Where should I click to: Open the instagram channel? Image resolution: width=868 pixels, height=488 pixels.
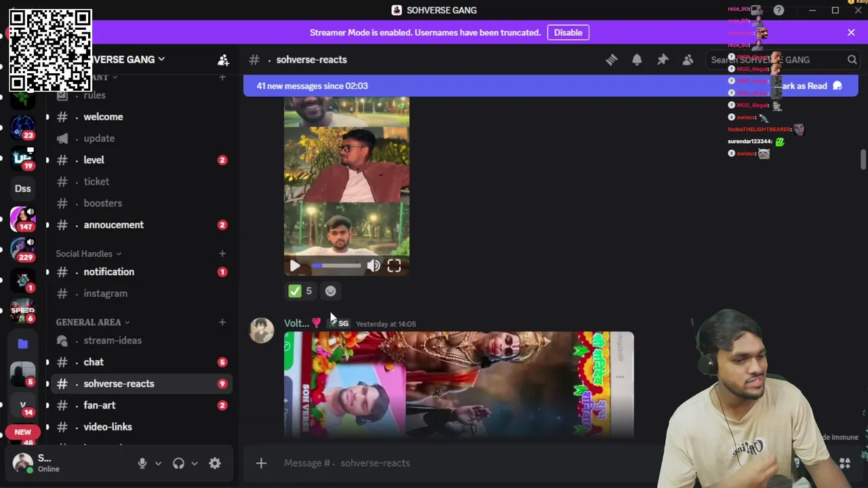(x=140, y=293)
